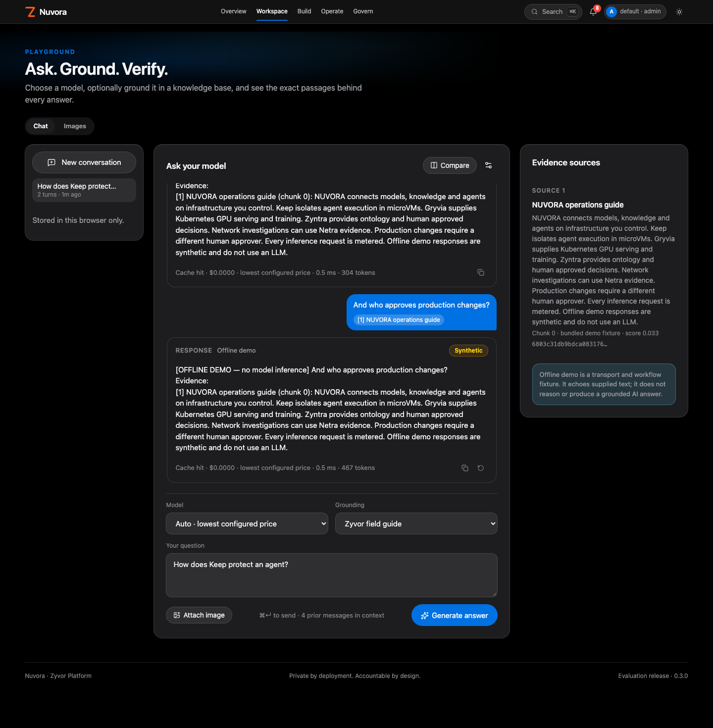
Task: Click the [1] NUVORA operations guide citation chip
Action: [399, 320]
